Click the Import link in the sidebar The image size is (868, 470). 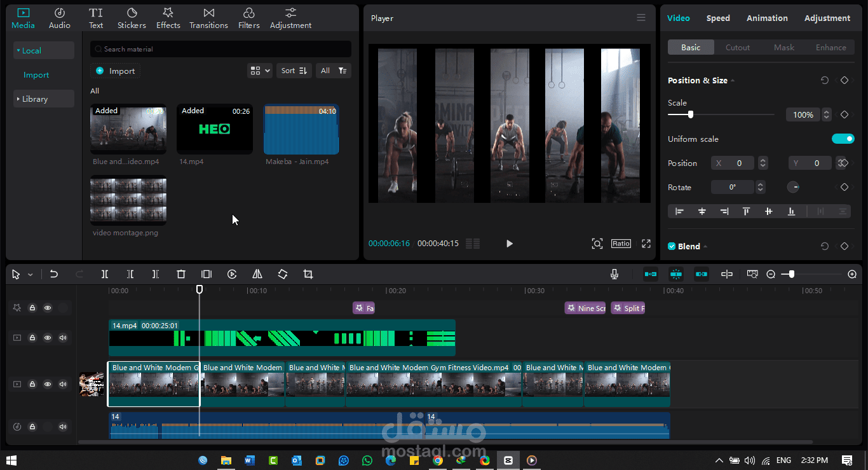36,74
